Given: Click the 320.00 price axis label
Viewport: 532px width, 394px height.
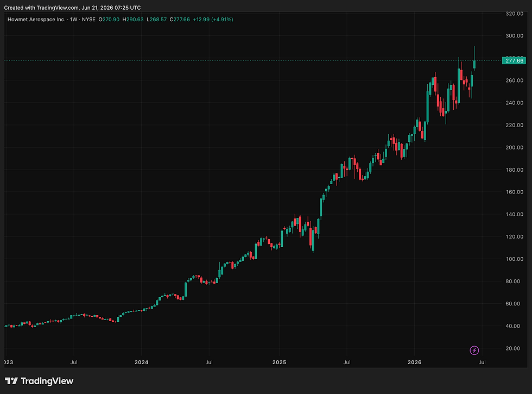Looking at the screenshot, I should coord(515,14).
